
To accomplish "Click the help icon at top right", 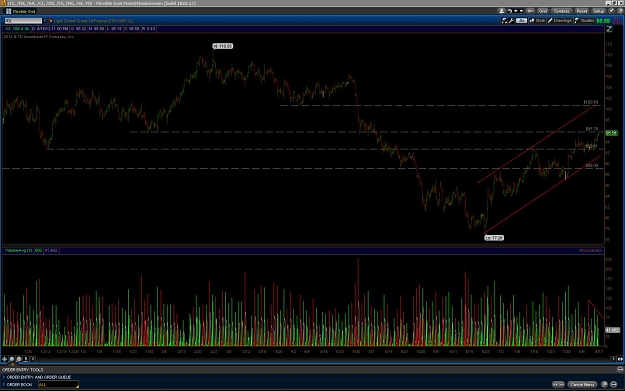I will (621, 11).
